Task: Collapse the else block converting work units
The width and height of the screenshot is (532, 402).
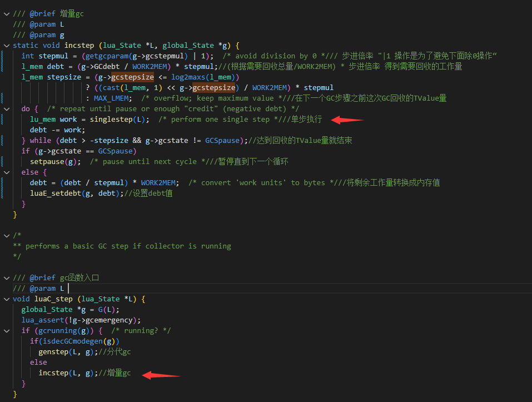Action: [7, 172]
